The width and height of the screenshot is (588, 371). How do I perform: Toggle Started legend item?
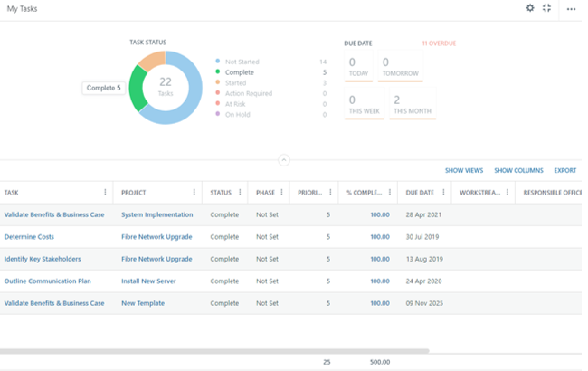(x=235, y=82)
